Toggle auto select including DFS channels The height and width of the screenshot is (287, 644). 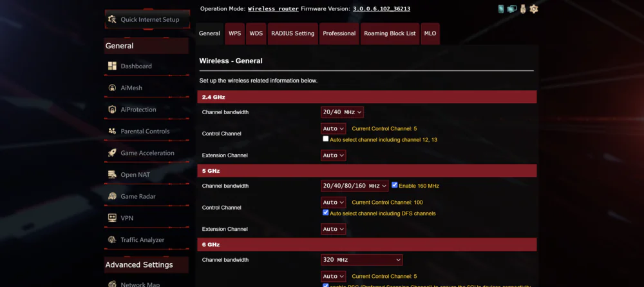(326, 213)
